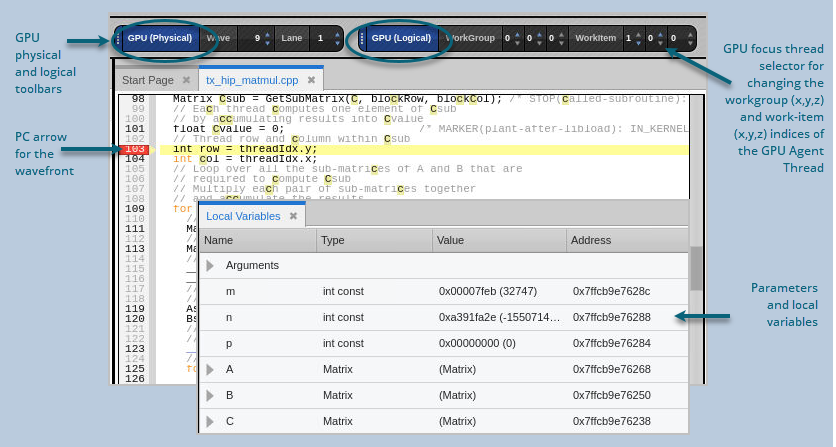Expand Matrix variable C
This screenshot has height=447, width=836.
click(210, 422)
